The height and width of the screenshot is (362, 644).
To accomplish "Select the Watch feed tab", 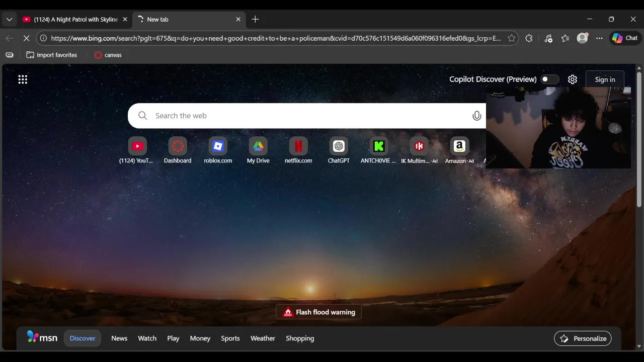I will (x=147, y=338).
